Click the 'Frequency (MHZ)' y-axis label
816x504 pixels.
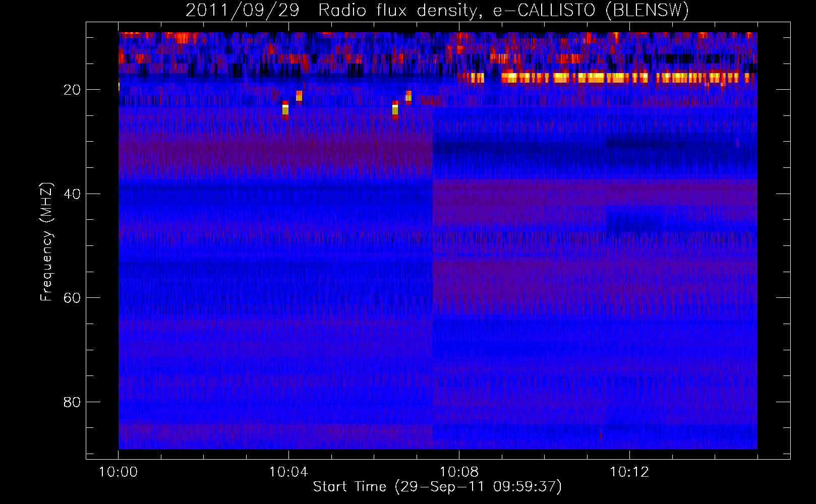pos(46,242)
